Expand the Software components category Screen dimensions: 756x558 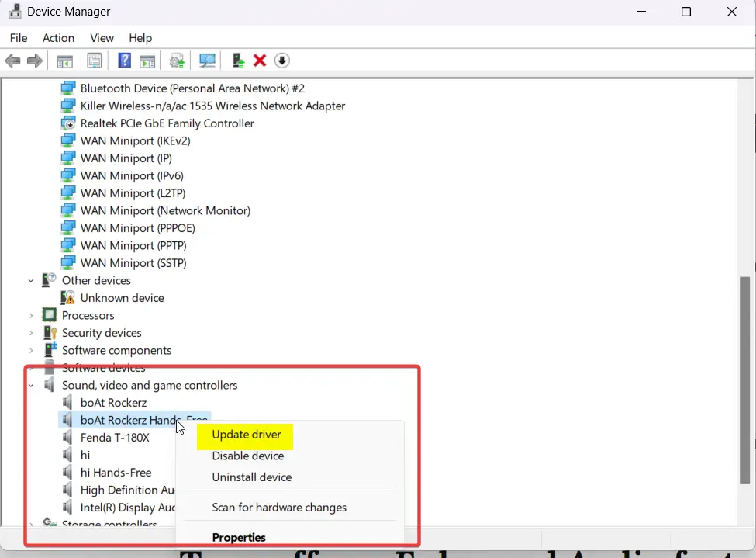31,351
